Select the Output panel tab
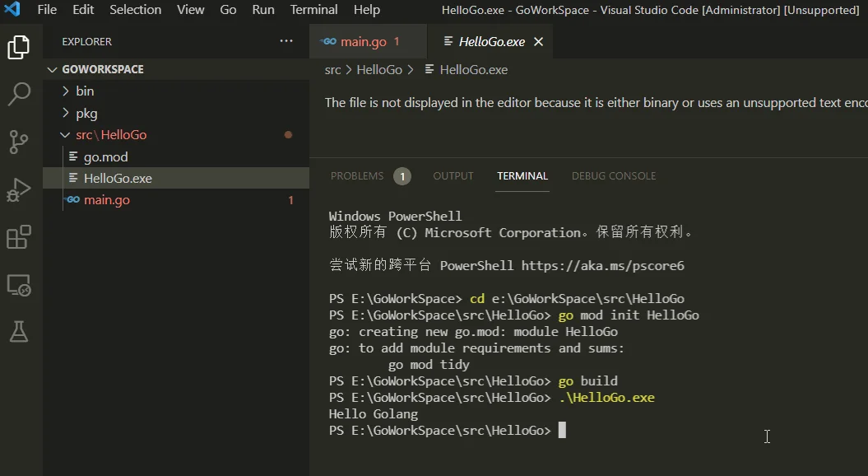The width and height of the screenshot is (868, 476). click(x=453, y=176)
